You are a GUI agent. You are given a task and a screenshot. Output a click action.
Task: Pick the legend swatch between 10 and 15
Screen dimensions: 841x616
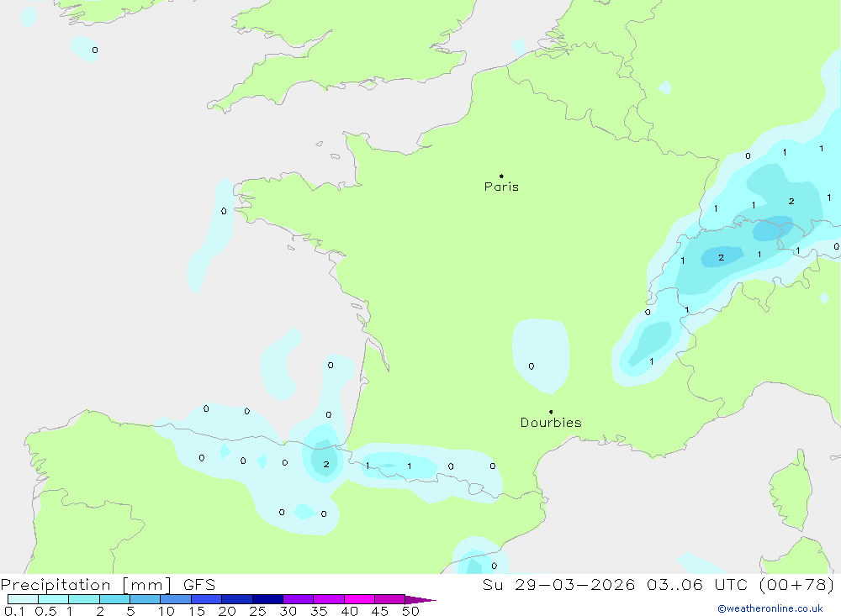coord(176,599)
